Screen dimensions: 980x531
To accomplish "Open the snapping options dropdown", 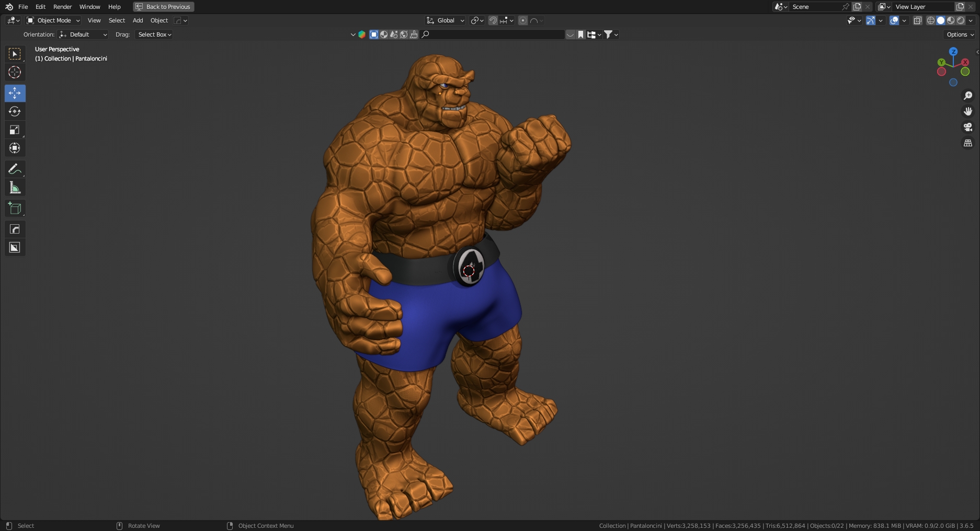I will [x=506, y=20].
